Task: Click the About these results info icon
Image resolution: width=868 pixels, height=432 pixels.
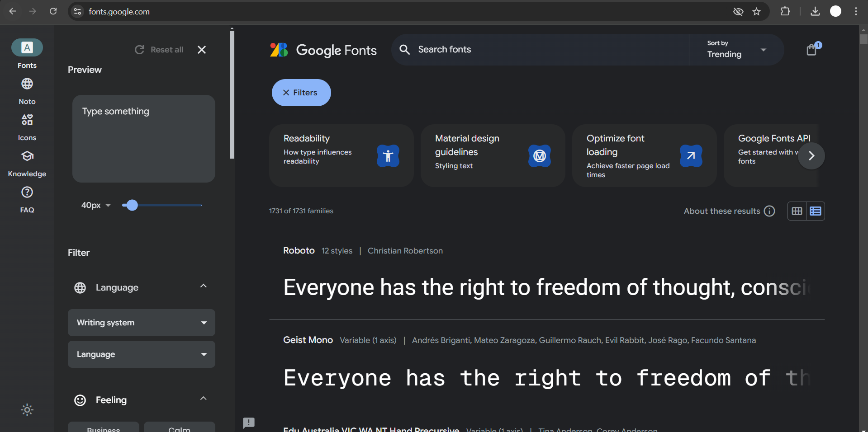Action: pos(769,211)
